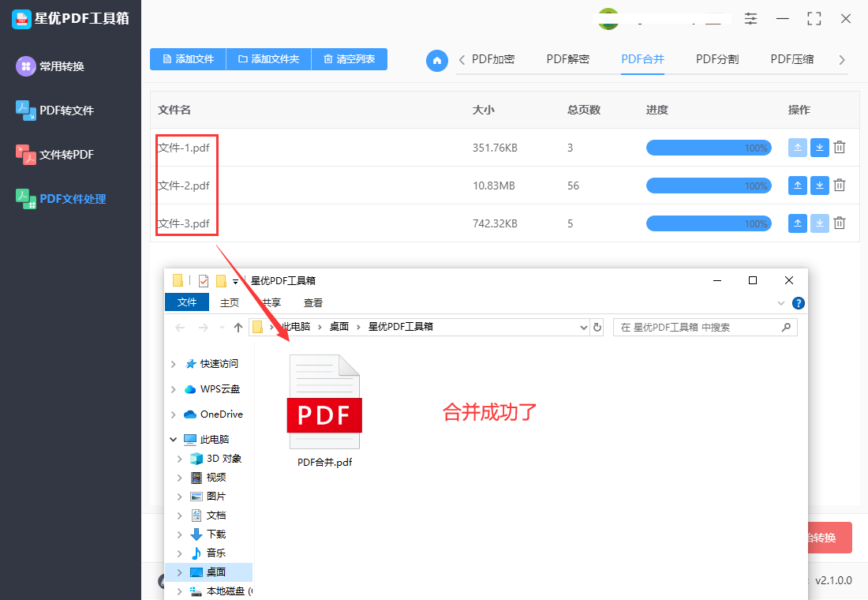Delete 文件-1.pdf using its trash icon
Viewport: 868px width, 600px height.
coord(839,147)
